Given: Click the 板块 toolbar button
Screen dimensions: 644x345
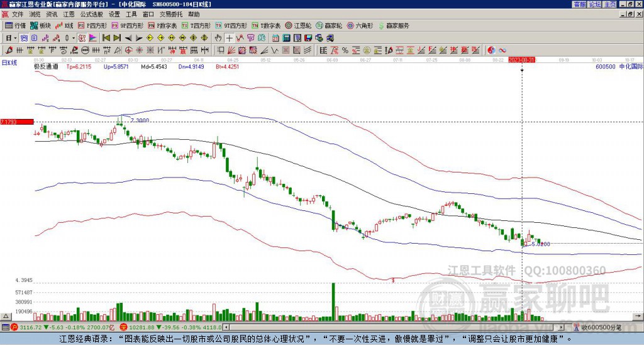Looking at the screenshot, I should (x=41, y=26).
